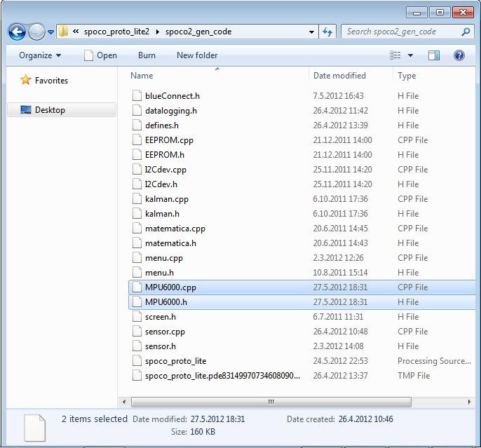Sort by the Name column header

(x=142, y=76)
